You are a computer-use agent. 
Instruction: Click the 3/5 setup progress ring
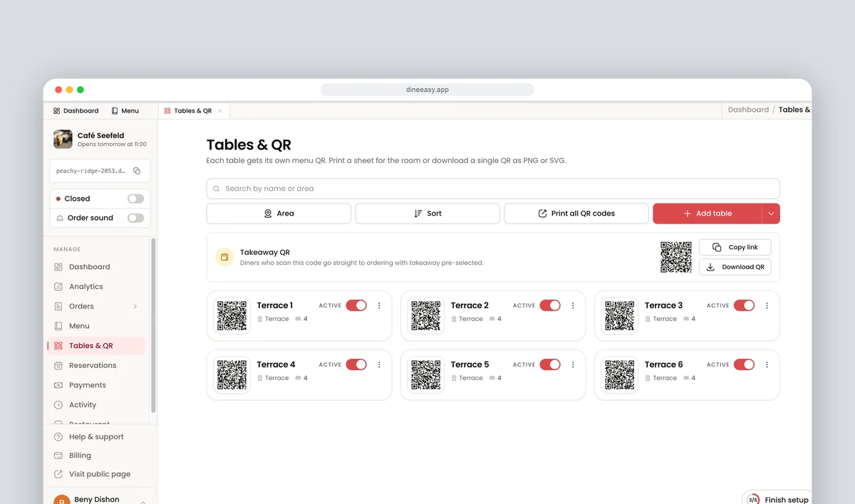coord(752,500)
